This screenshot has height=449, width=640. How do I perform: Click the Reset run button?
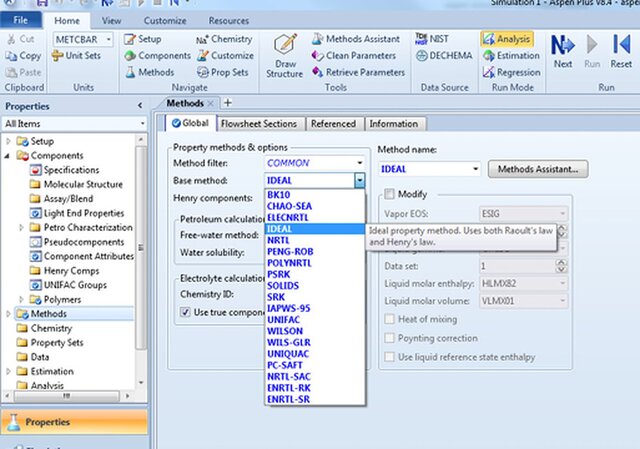(621, 51)
